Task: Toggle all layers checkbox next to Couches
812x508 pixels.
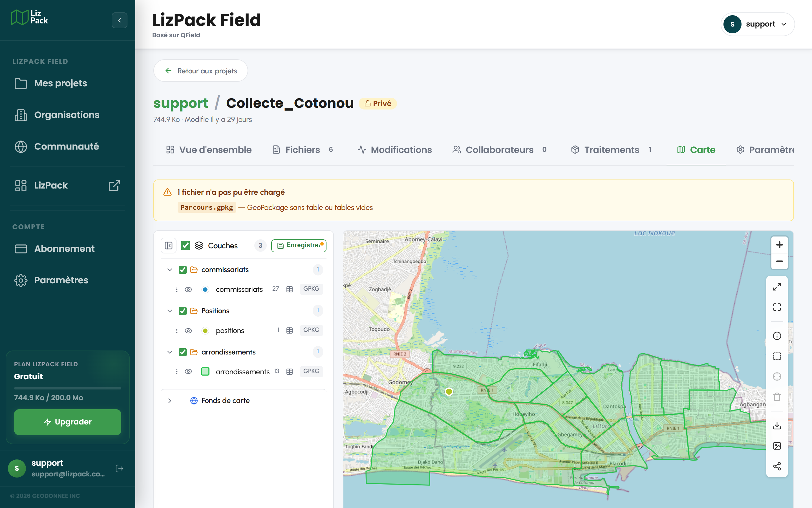Action: click(186, 246)
